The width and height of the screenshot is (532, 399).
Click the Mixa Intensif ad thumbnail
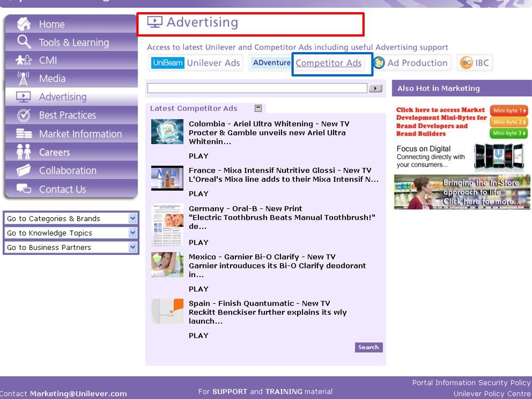point(167,178)
